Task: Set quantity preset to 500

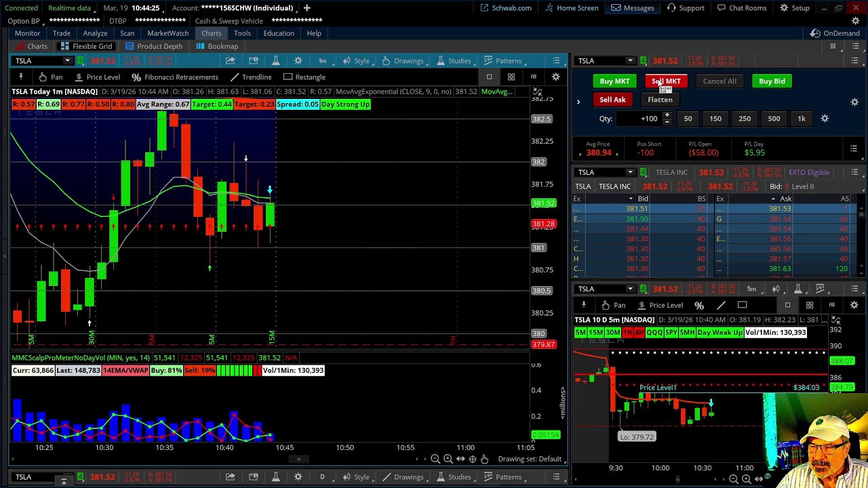Action: pyautogui.click(x=774, y=119)
